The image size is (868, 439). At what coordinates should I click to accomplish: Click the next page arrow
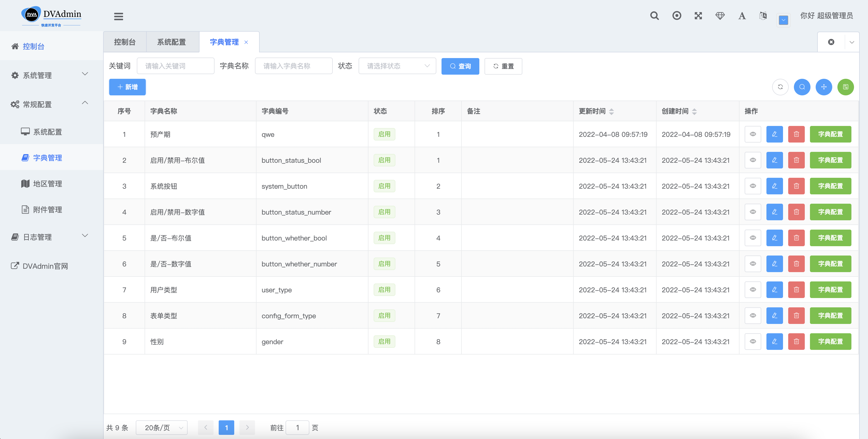click(x=247, y=428)
